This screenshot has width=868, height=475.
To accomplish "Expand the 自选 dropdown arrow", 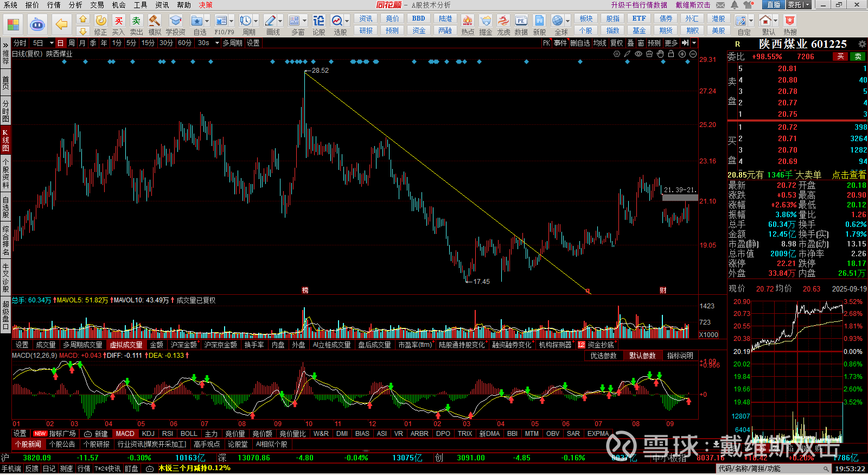I will tap(207, 21).
